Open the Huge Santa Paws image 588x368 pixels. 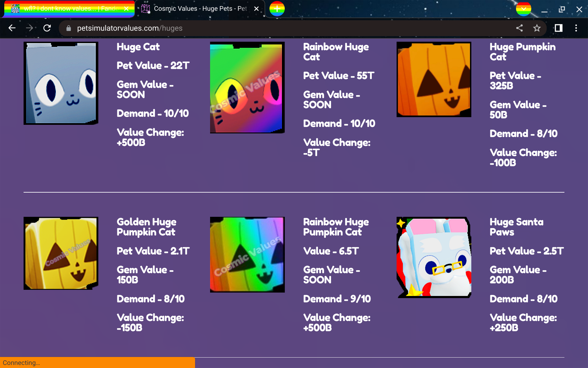(x=434, y=257)
